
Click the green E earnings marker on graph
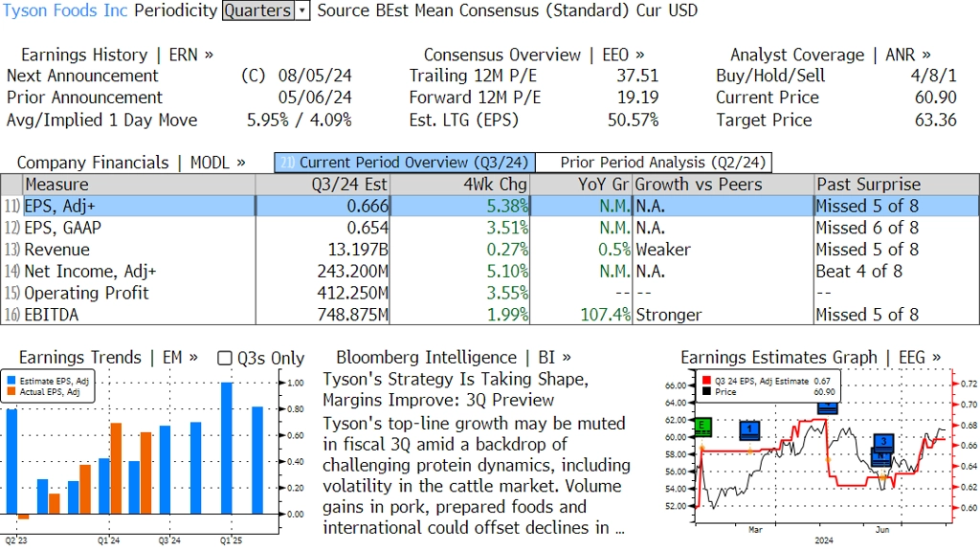pos(702,427)
